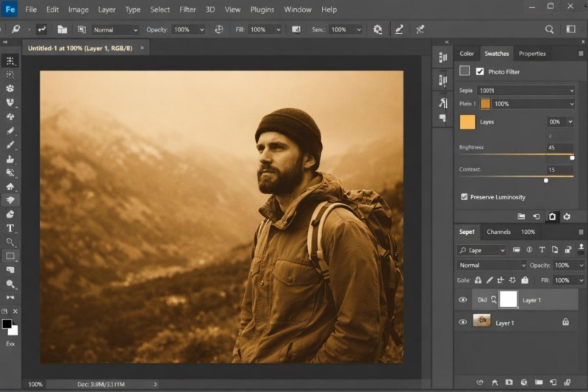Viewport: 588px width, 392px height.
Task: Hide the masked Layer 1 adjustment layer
Action: point(463,300)
